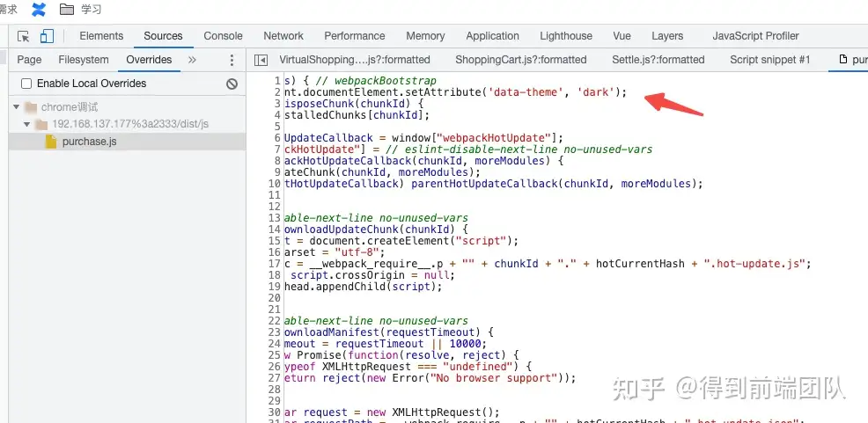Click ".hot-update.js" string on line 17

(x=754, y=264)
